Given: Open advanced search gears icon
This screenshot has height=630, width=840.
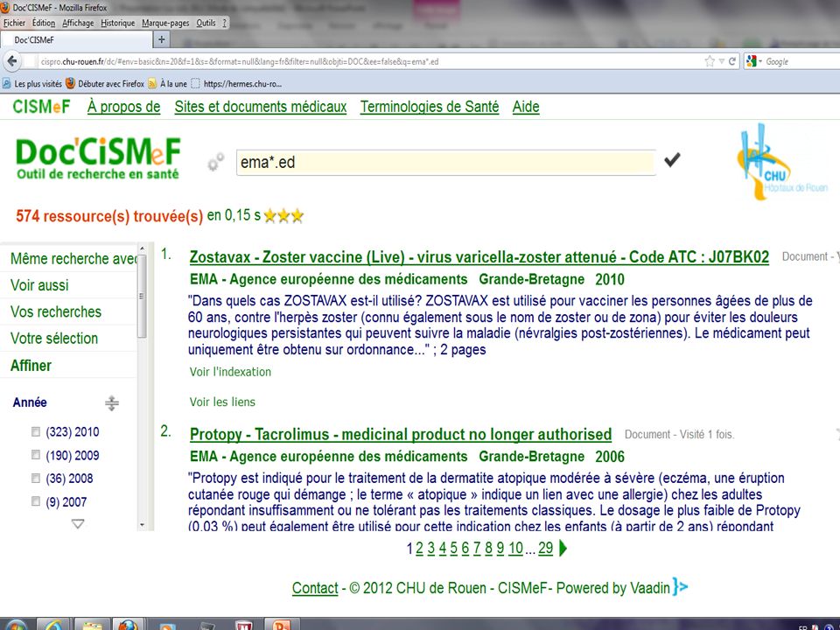Looking at the screenshot, I should (216, 162).
